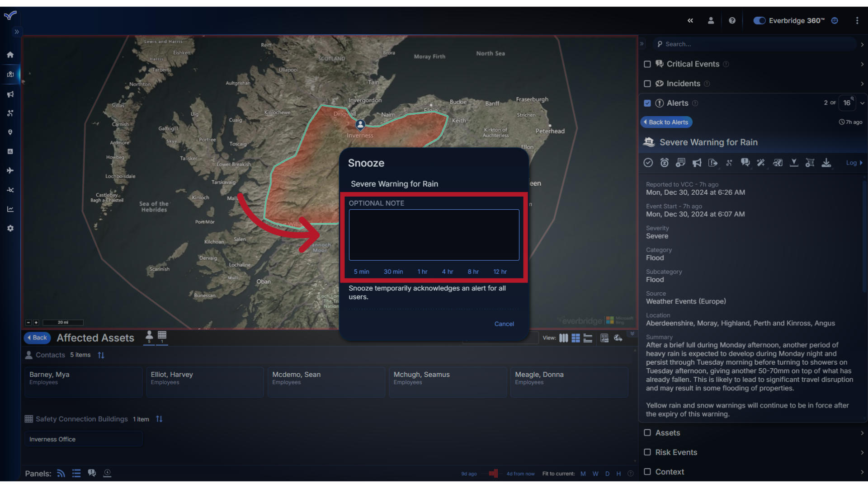This screenshot has width=868, height=488.
Task: Click the user profile icon in top bar
Action: coord(711,20)
